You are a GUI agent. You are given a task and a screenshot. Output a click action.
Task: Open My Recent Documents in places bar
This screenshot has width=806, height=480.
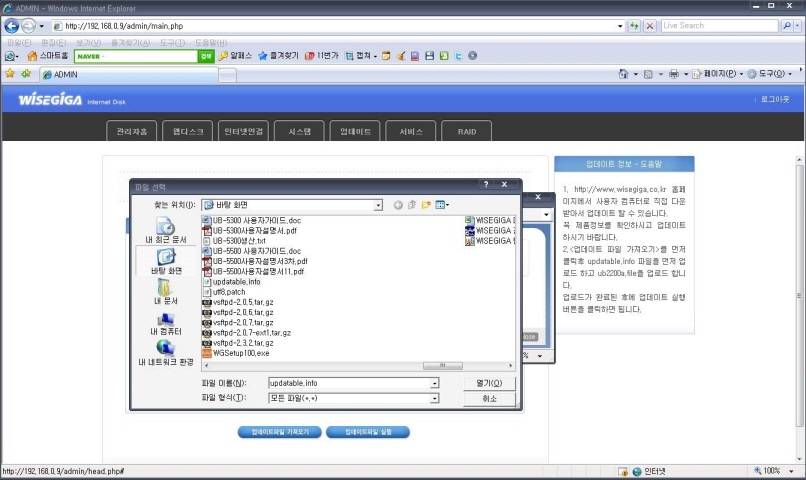tap(166, 231)
